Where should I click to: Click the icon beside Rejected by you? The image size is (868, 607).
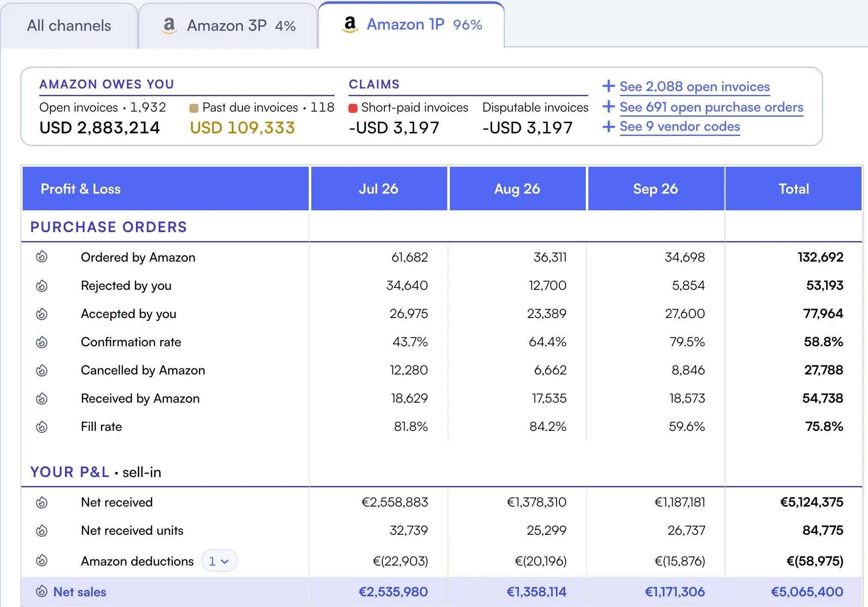41,285
